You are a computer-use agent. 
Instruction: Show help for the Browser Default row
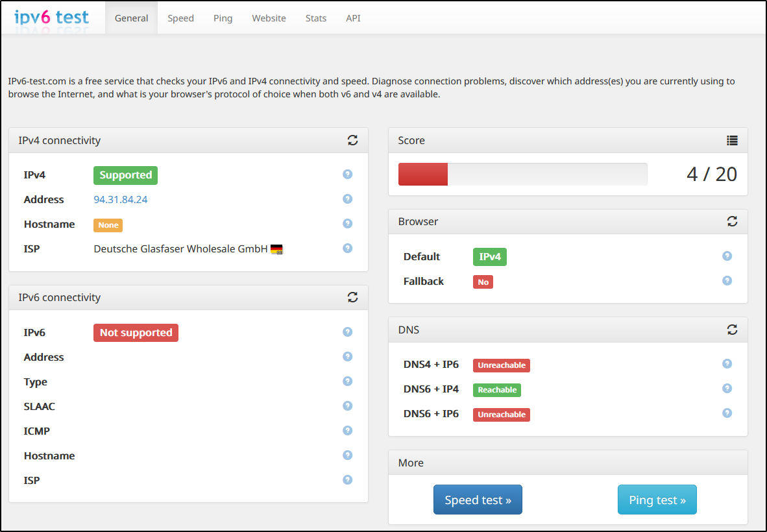pos(727,256)
